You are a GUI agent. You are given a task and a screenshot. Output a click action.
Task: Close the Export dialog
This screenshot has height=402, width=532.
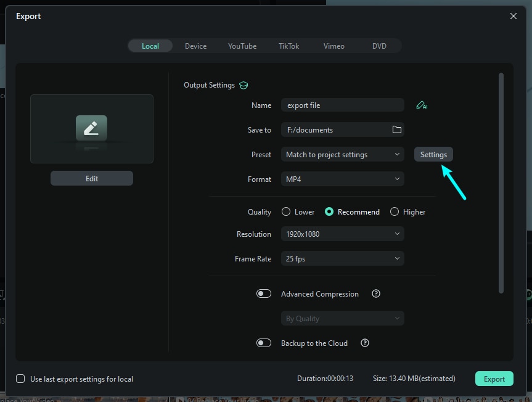click(514, 17)
